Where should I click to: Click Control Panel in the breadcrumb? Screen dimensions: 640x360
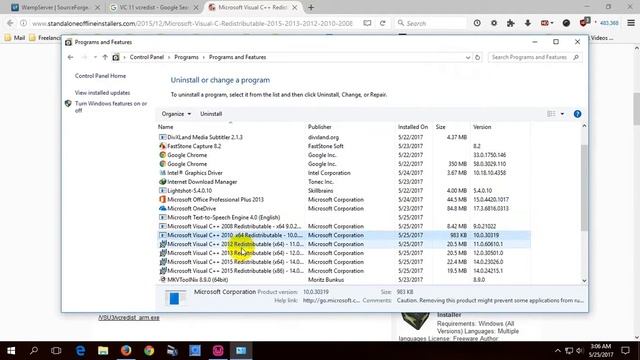pyautogui.click(x=147, y=57)
